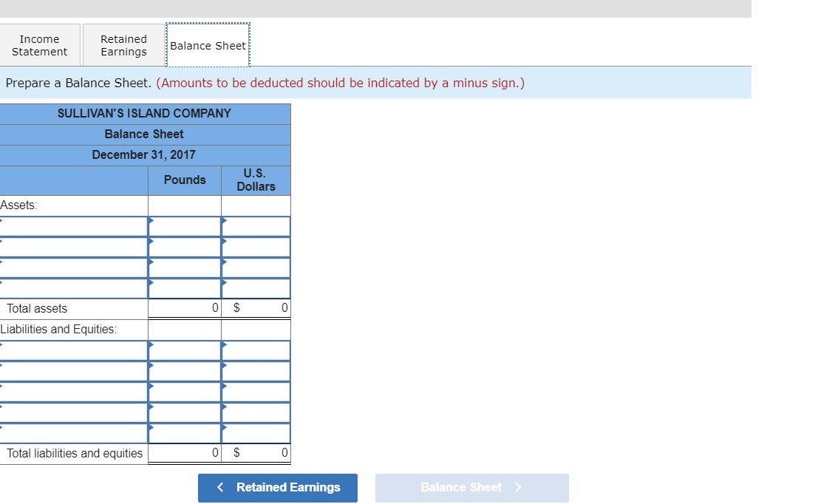
Task: Click the 'Assets:' section label
Action: pyautogui.click(x=18, y=205)
